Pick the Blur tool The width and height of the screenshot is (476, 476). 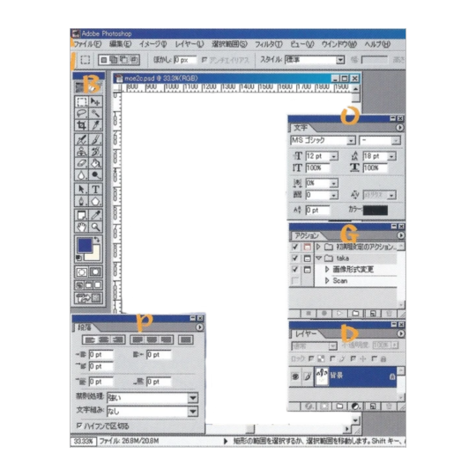pos(81,175)
